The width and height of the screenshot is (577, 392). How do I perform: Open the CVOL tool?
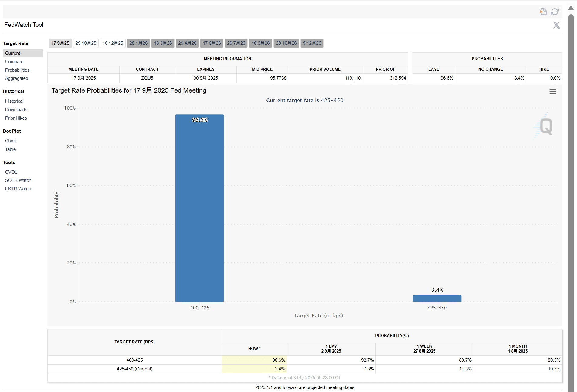(x=11, y=172)
